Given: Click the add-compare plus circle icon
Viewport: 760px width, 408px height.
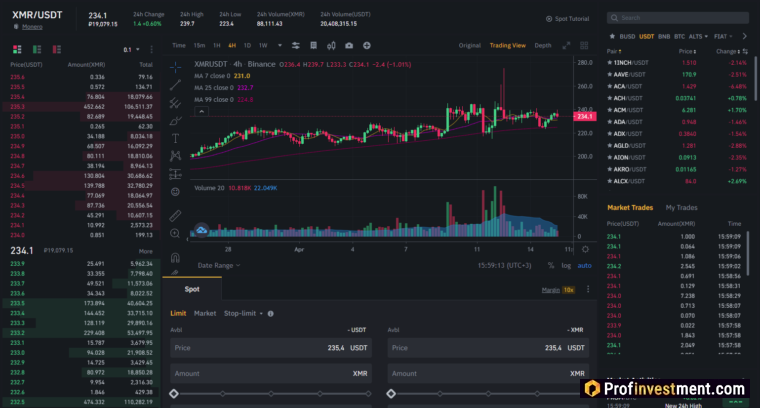Looking at the screenshot, I should pos(367,46).
